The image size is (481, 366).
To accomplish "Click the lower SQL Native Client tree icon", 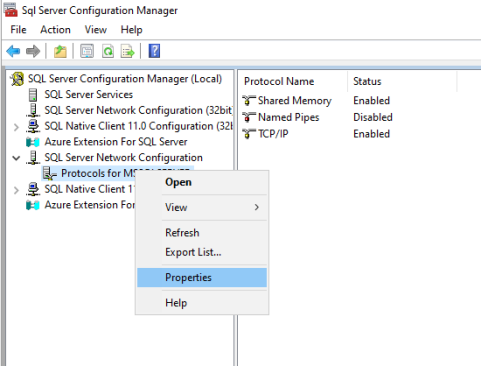I will point(33,189).
